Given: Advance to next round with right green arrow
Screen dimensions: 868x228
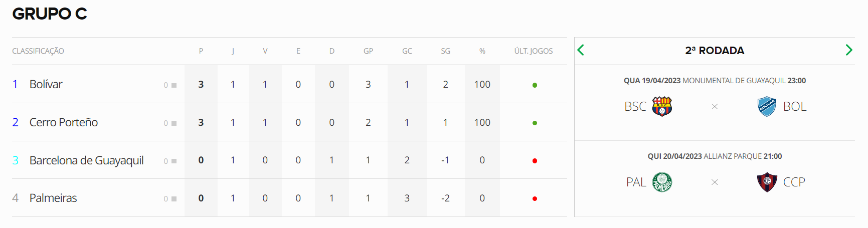Looking at the screenshot, I should 849,50.
